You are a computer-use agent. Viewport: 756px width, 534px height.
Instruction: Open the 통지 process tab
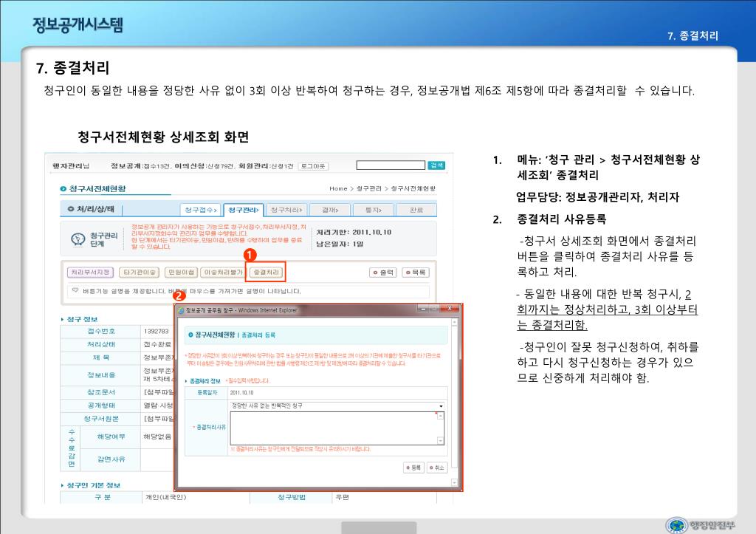(x=373, y=210)
